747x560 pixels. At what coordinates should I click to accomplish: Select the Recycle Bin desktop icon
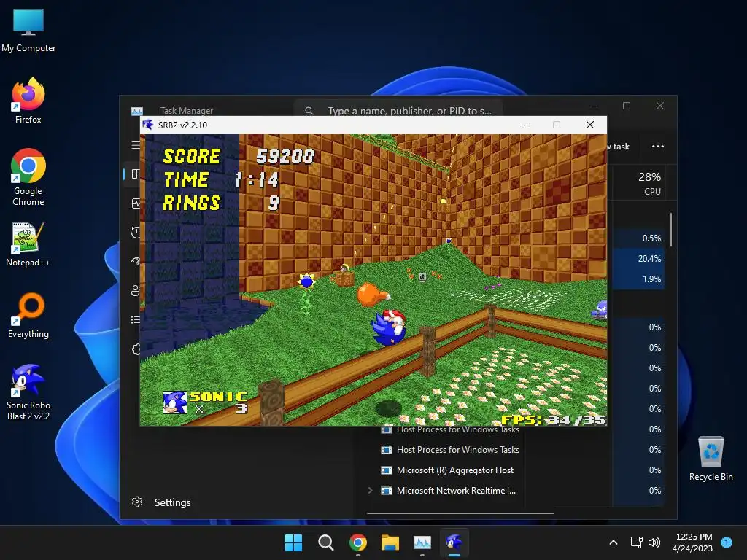click(x=711, y=459)
